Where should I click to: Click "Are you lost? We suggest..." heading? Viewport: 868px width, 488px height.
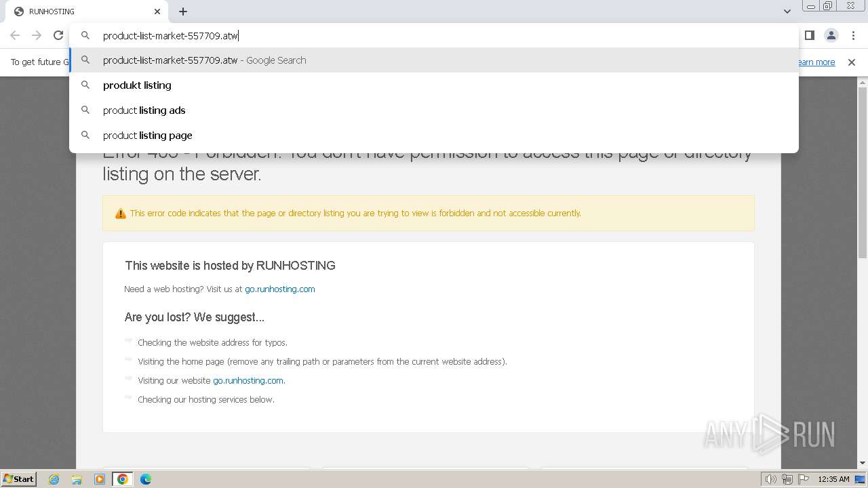195,317
